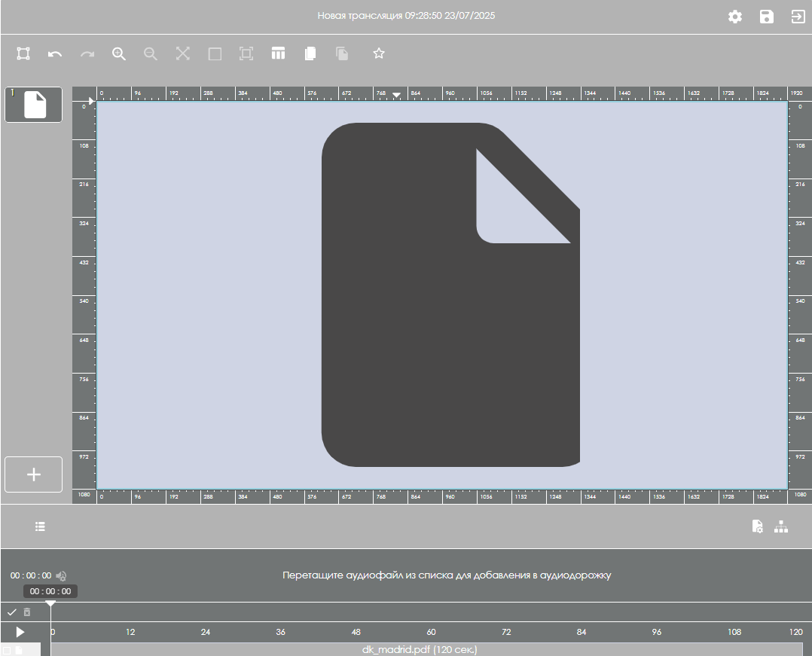This screenshot has width=812, height=656.
Task: Click the top ruler position marker triangle
Action: coord(396,95)
